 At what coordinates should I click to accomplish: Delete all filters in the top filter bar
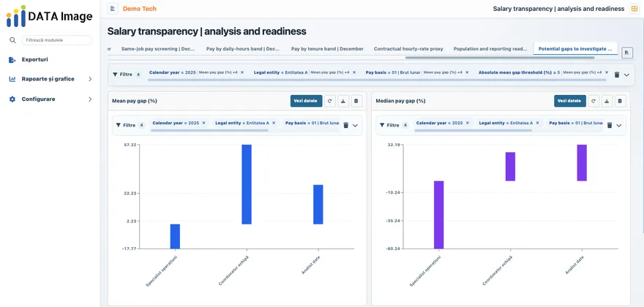[616, 75]
